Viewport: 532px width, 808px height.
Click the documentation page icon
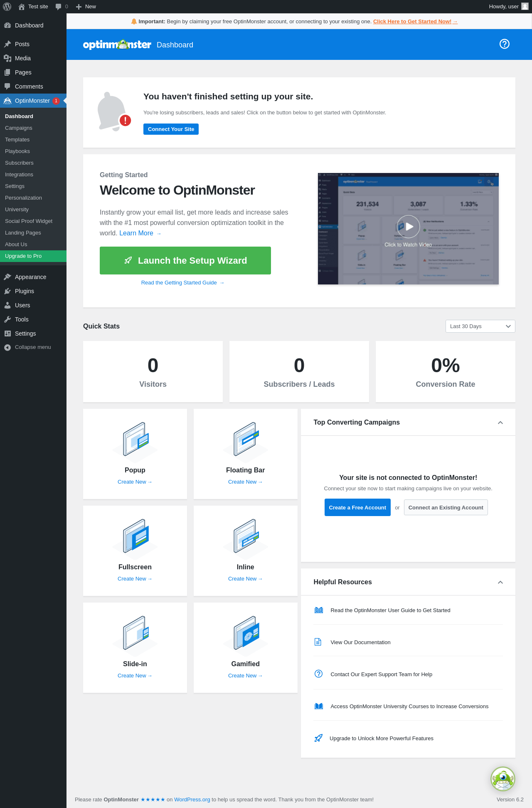pyautogui.click(x=318, y=642)
